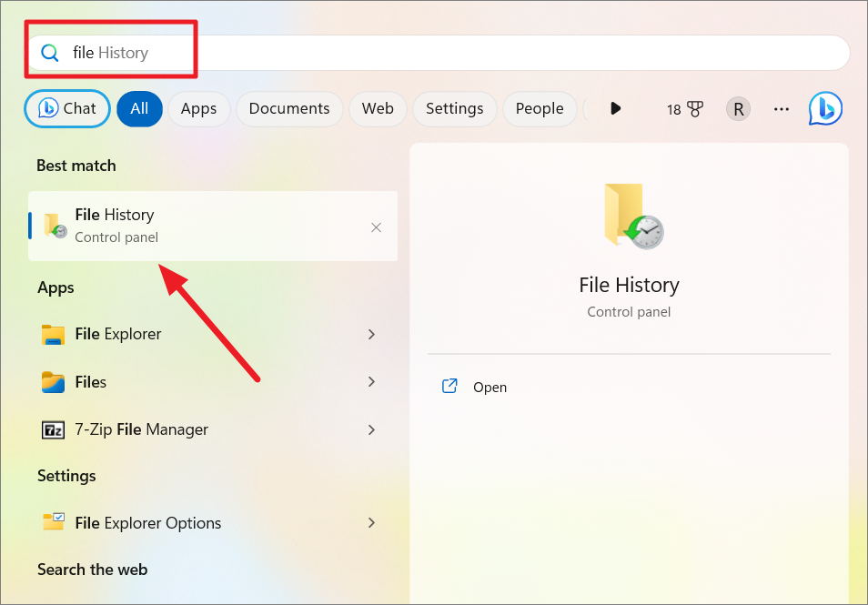
Task: Open the three-dot options menu
Action: click(x=781, y=109)
